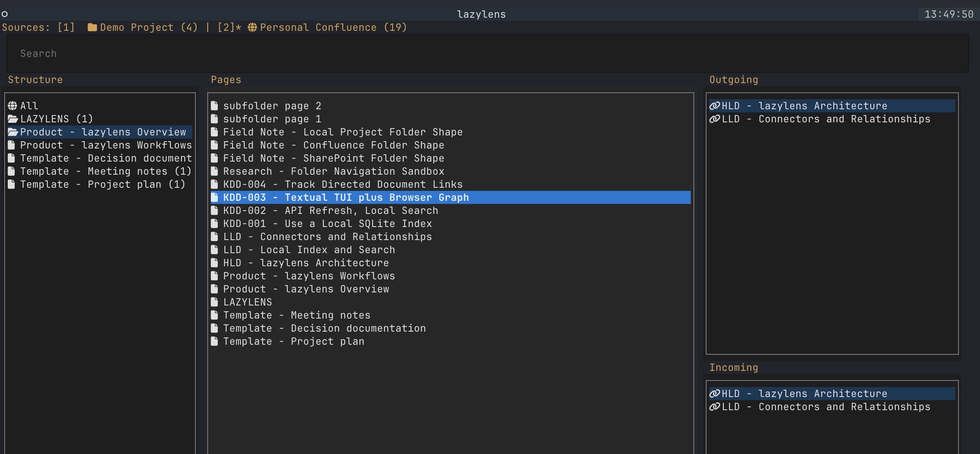Open Template - Decision documentation page
The width and height of the screenshot is (980, 454).
(x=451, y=328)
